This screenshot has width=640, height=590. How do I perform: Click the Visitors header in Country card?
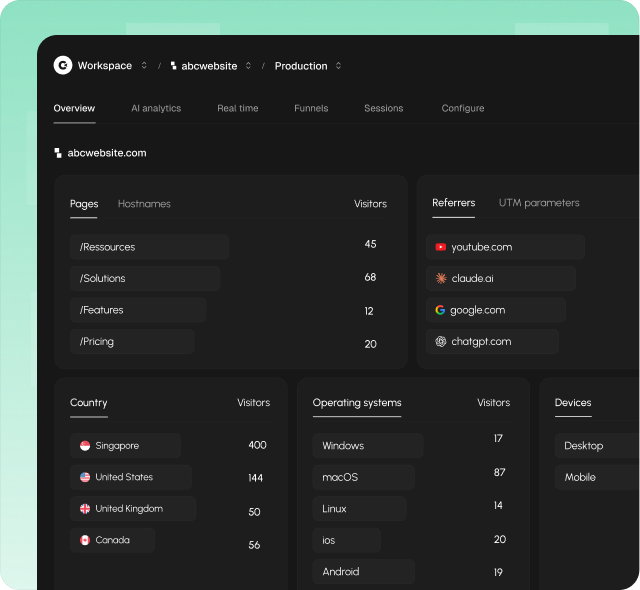pos(253,403)
